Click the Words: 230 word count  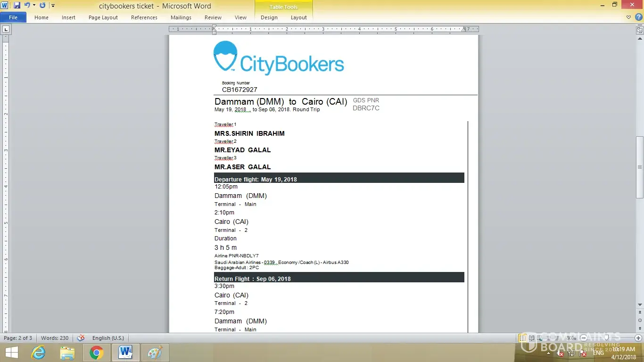pos(55,338)
